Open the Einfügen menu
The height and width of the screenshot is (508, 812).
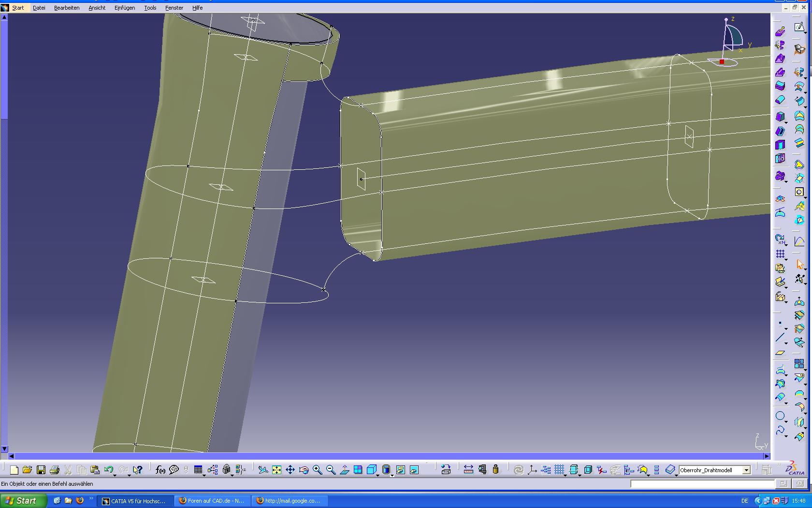pyautogui.click(x=125, y=8)
